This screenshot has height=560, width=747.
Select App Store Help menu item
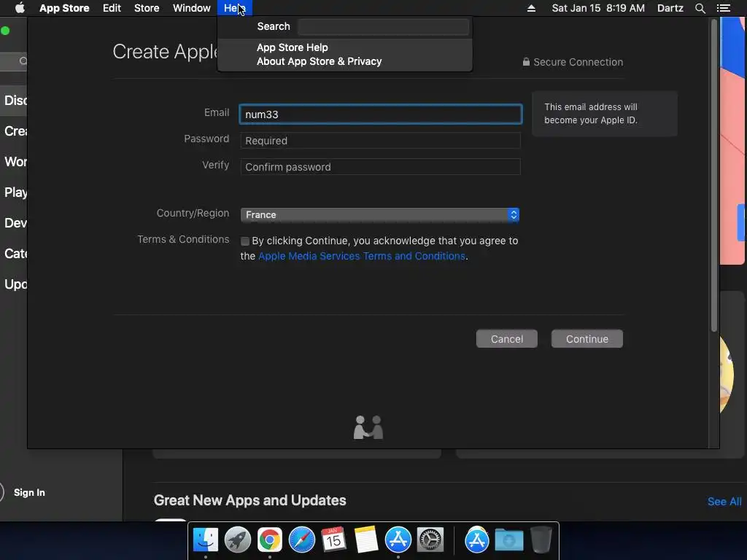click(x=292, y=47)
